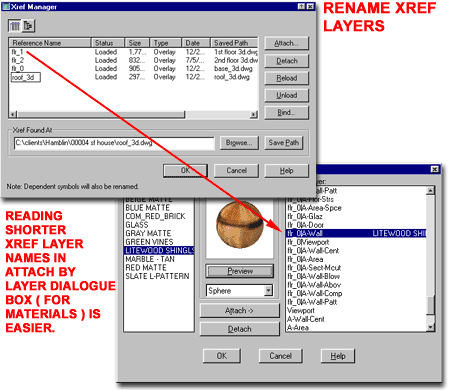Select the flr_0 reference row
The width and height of the screenshot is (450, 390).
click(x=134, y=69)
